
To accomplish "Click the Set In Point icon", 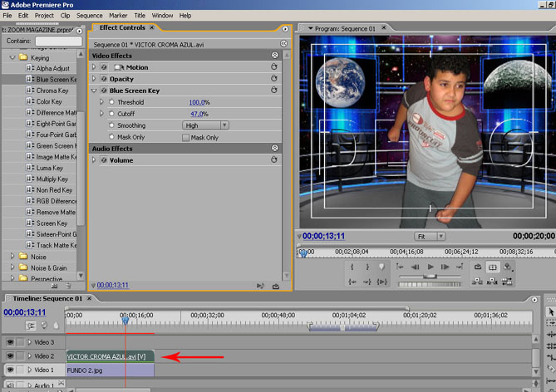I will pyautogui.click(x=352, y=267).
